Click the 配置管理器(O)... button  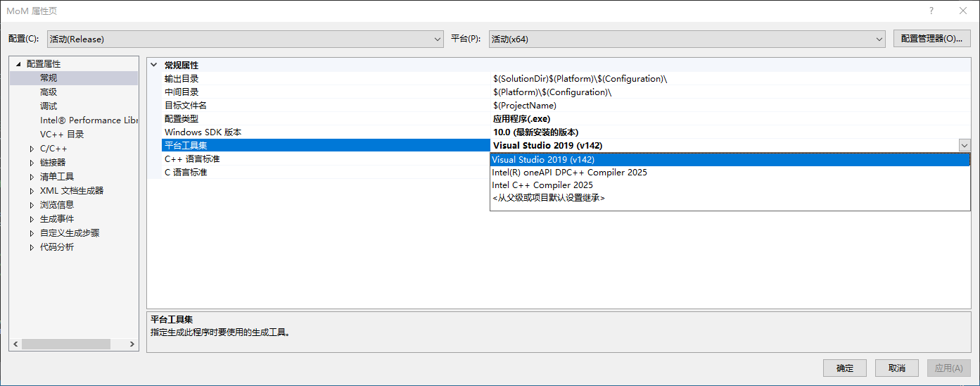[931, 39]
